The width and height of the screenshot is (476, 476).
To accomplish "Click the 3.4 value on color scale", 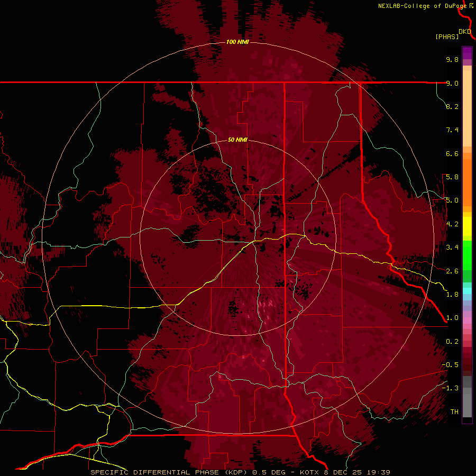I will [x=452, y=248].
